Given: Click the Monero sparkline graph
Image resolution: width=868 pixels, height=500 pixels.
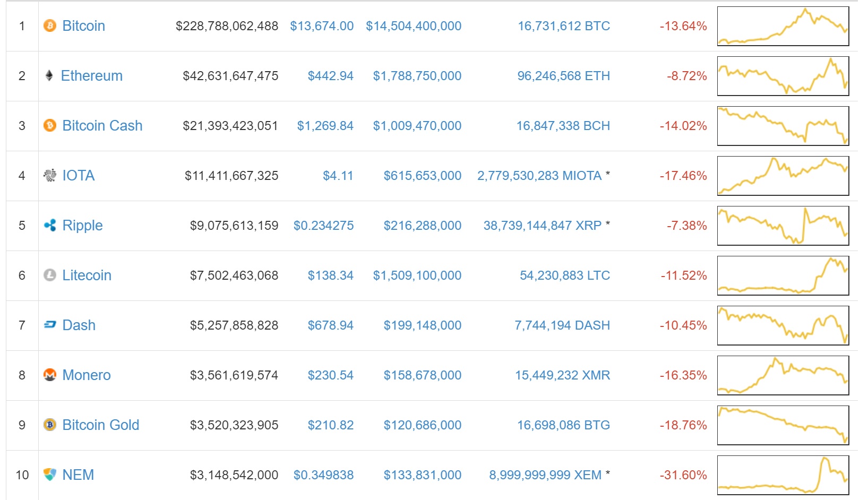Looking at the screenshot, I should [783, 375].
